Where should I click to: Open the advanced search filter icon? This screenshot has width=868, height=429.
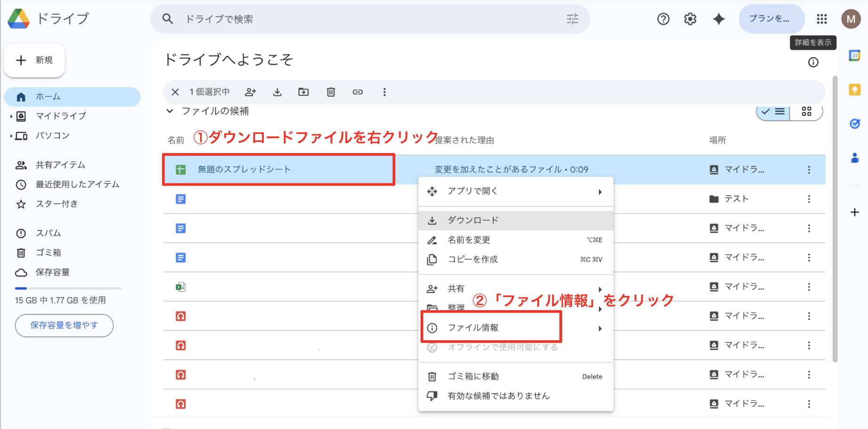point(573,19)
